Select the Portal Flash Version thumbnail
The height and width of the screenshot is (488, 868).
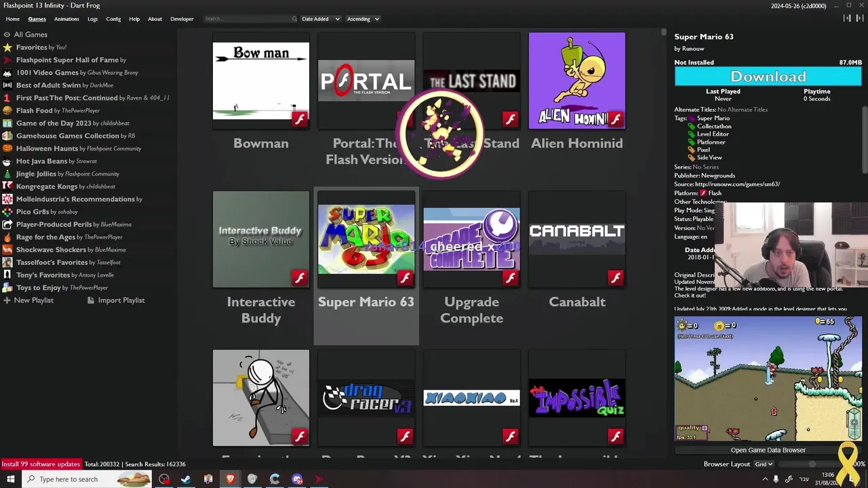(366, 81)
